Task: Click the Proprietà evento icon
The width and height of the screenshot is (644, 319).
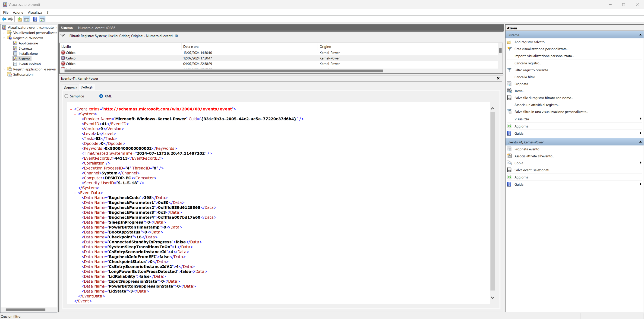Action: pyautogui.click(x=509, y=149)
